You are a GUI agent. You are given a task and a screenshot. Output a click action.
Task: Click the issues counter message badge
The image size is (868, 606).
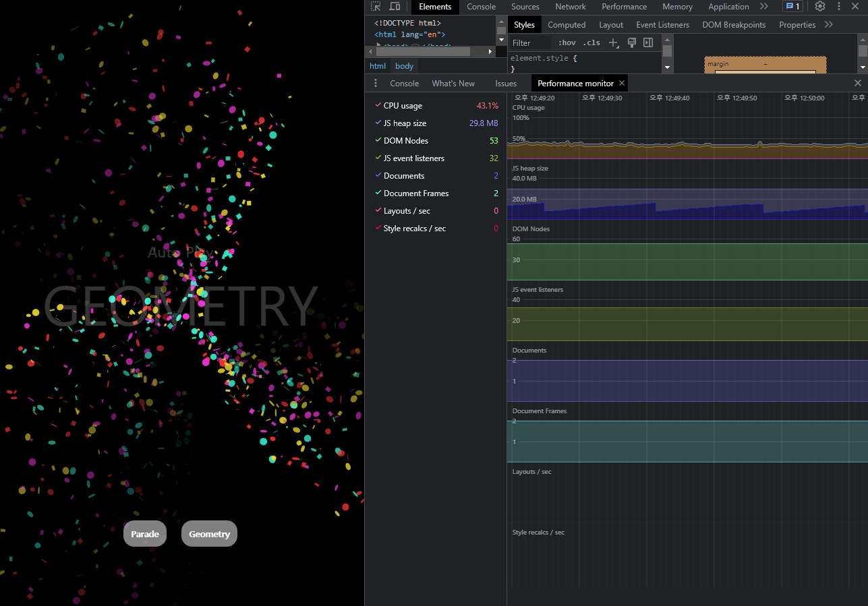pos(792,7)
